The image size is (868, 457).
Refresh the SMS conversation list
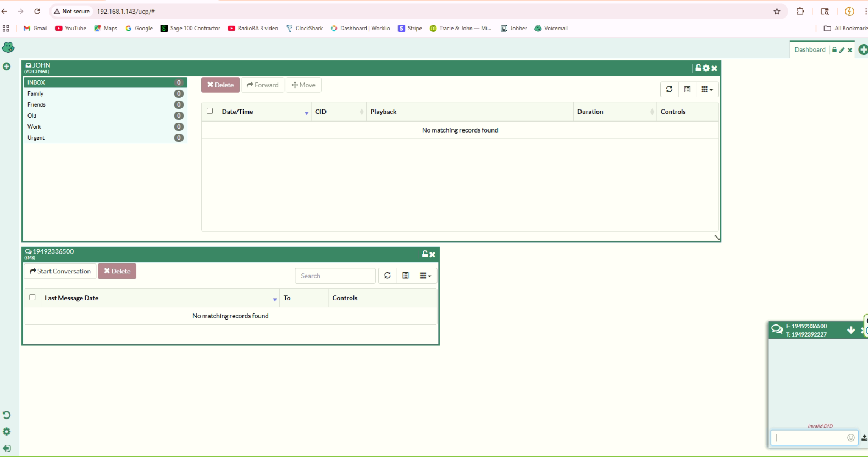[x=388, y=276]
